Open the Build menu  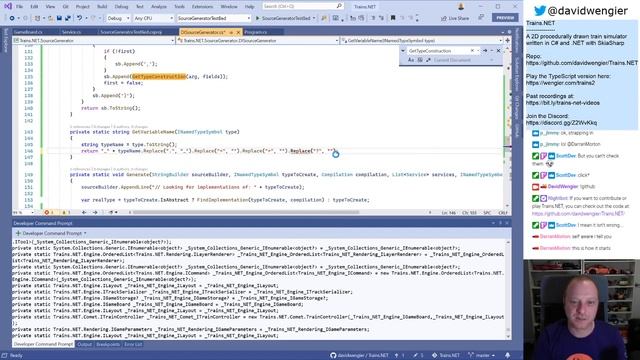pyautogui.click(x=102, y=7)
